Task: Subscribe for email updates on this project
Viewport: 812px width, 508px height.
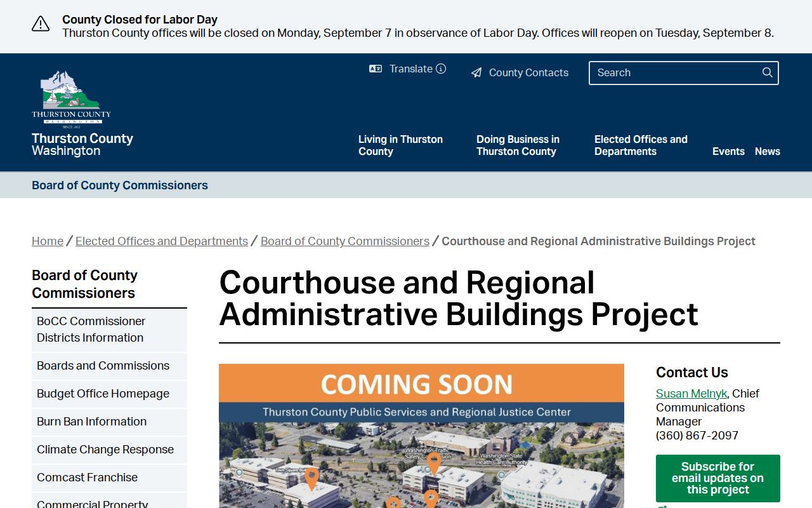Action: pyautogui.click(x=718, y=478)
